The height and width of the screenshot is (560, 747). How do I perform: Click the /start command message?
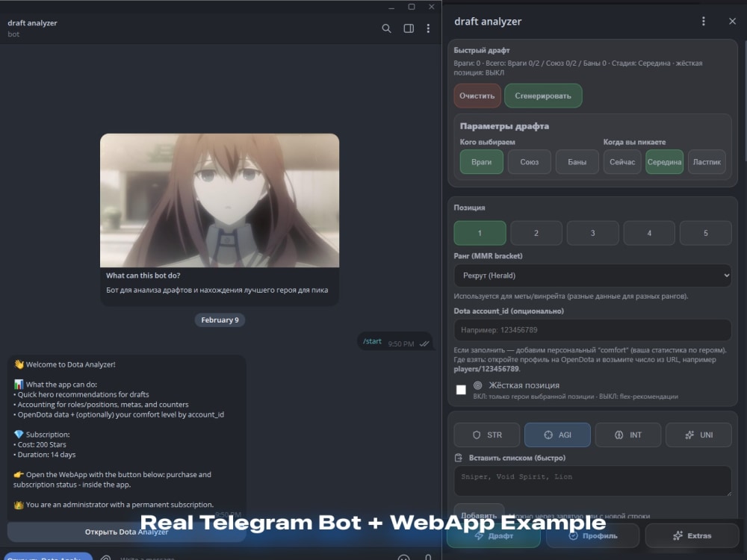tap(372, 341)
